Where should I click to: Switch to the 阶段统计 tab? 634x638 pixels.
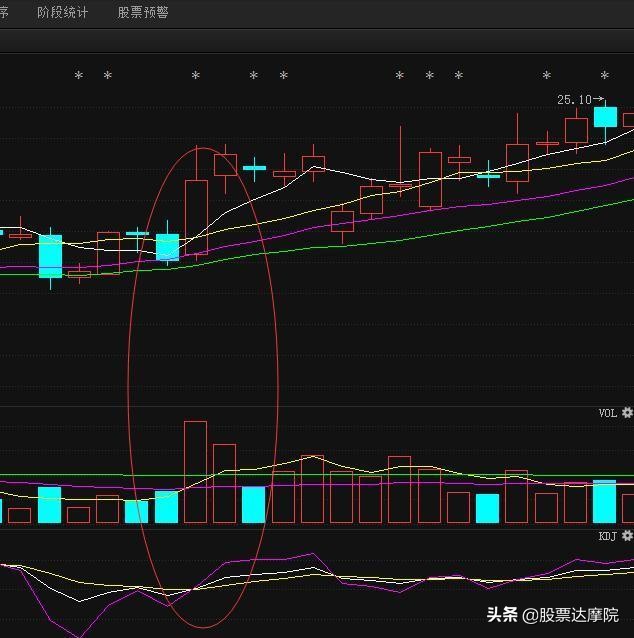click(x=62, y=13)
